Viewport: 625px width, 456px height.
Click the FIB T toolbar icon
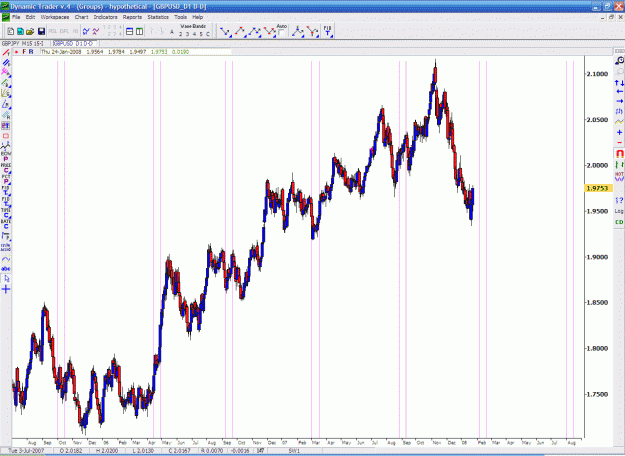point(327,31)
